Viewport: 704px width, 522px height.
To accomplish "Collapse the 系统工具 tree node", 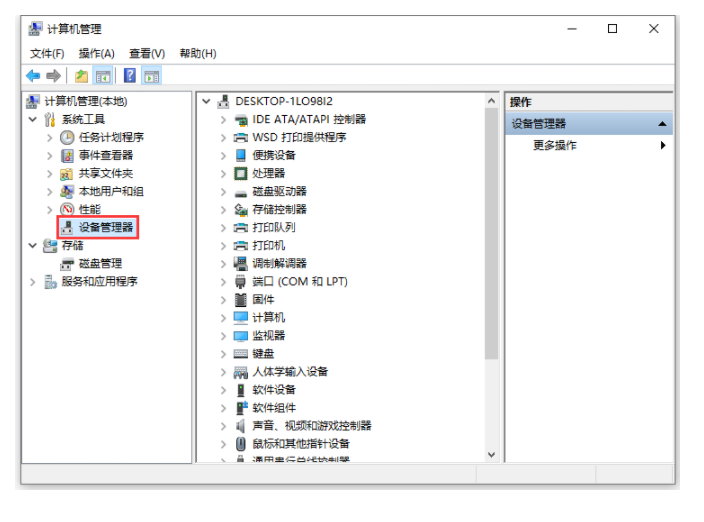I will pos(33,119).
